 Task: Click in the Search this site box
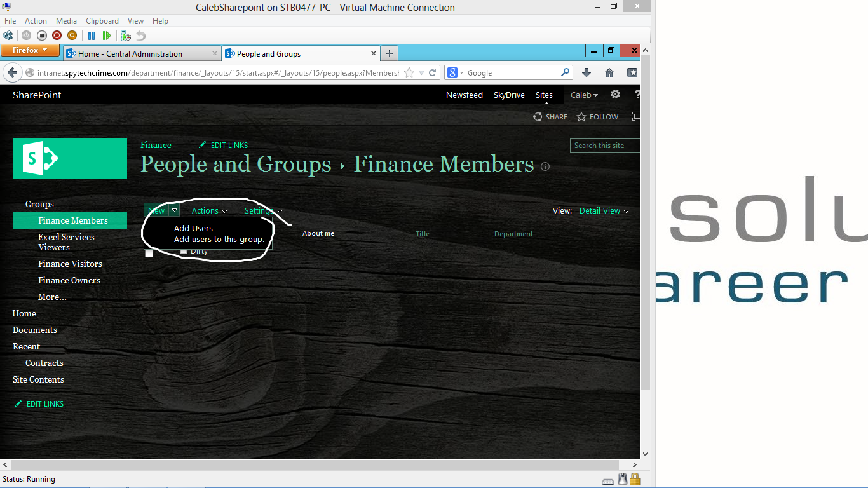[604, 146]
